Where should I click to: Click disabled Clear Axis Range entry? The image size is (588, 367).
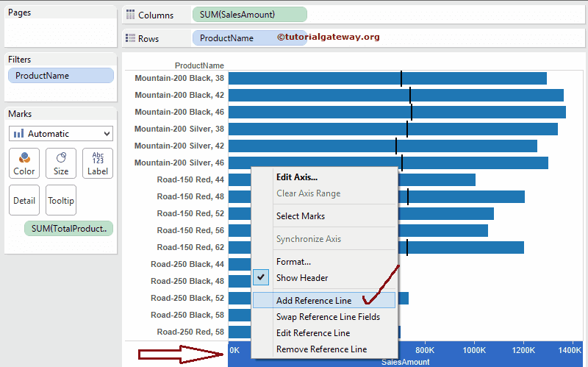click(308, 193)
